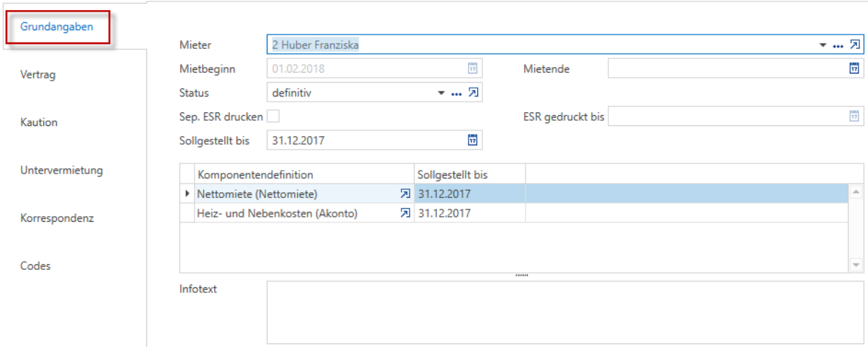Click the splitter grip below the grid
This screenshot has width=868, height=347.
click(522, 276)
